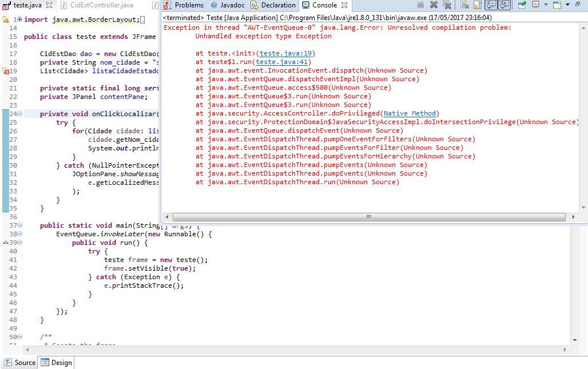Collapse the Javadoc comment at line 50
The width and height of the screenshot is (588, 369).
pyautogui.click(x=20, y=337)
